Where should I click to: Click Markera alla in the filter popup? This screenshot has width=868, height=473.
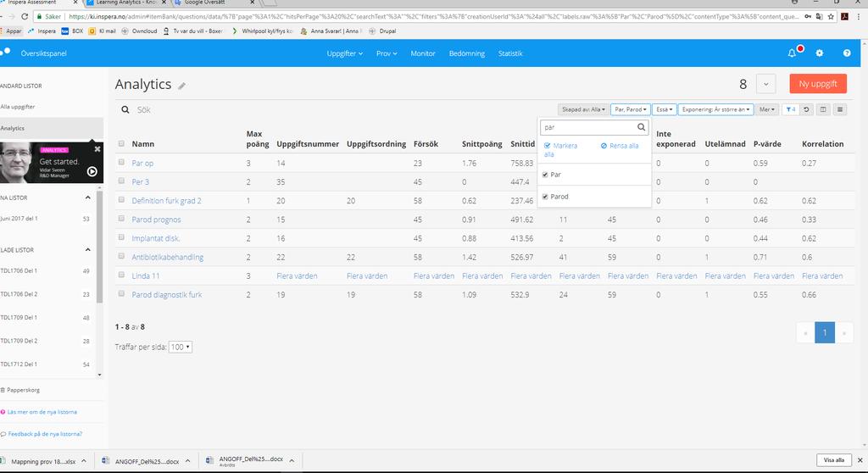(560, 149)
